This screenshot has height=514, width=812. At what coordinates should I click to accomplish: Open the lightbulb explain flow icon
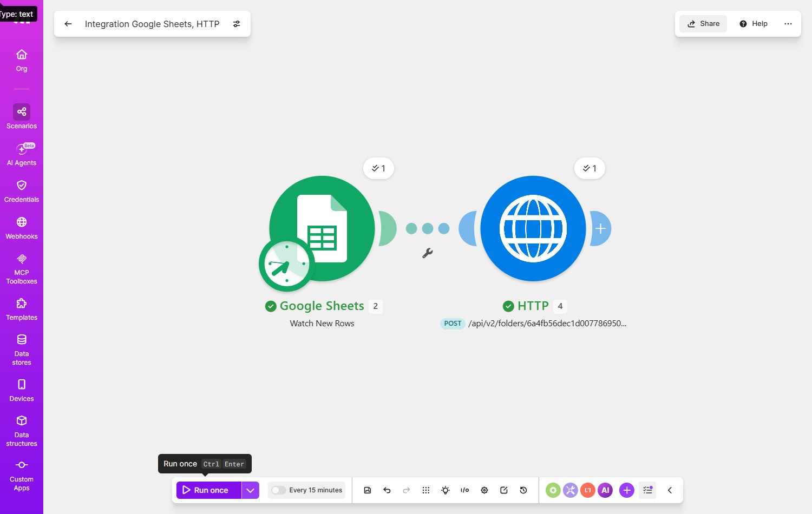tap(446, 490)
